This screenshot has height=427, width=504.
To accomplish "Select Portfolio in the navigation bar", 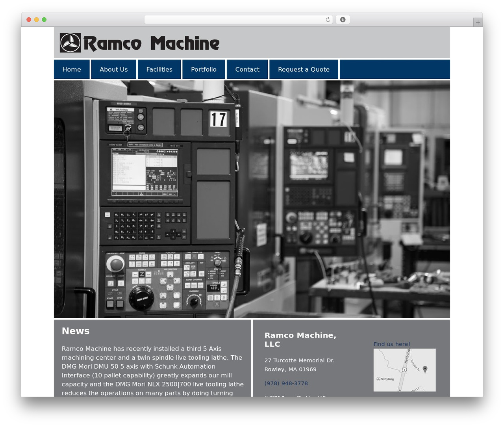I will pyautogui.click(x=204, y=69).
